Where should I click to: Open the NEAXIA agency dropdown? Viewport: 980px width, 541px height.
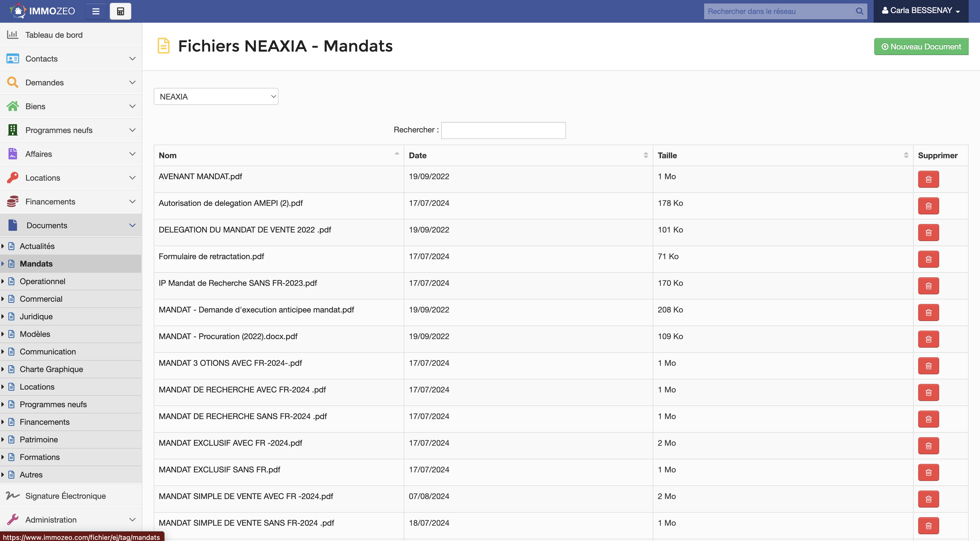(216, 97)
